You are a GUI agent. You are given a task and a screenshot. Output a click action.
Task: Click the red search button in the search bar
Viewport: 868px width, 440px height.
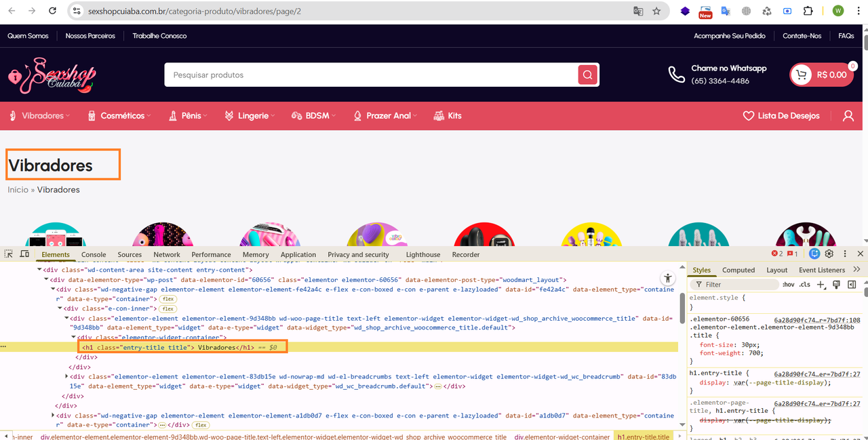click(x=587, y=75)
